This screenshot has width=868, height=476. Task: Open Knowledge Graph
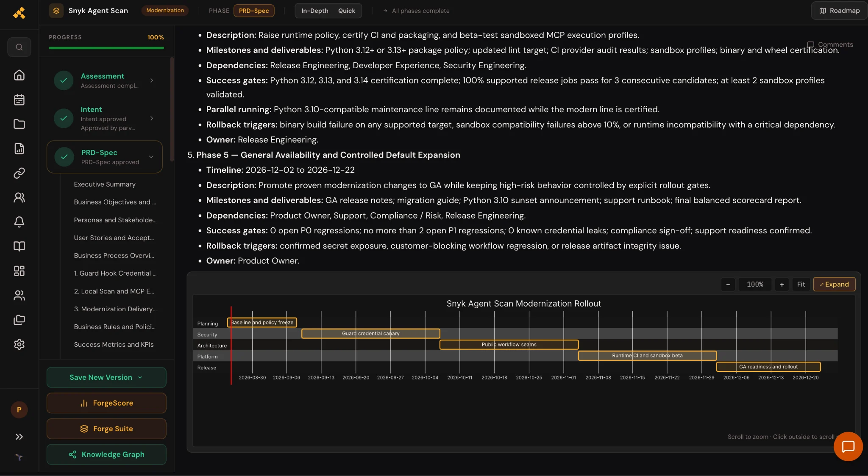point(106,454)
